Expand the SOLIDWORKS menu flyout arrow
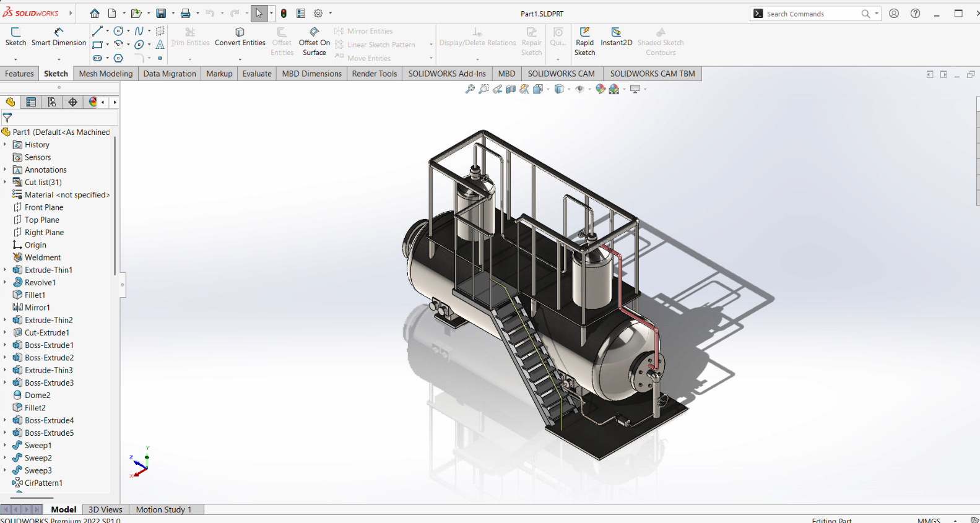This screenshot has height=523, width=980. (x=71, y=13)
